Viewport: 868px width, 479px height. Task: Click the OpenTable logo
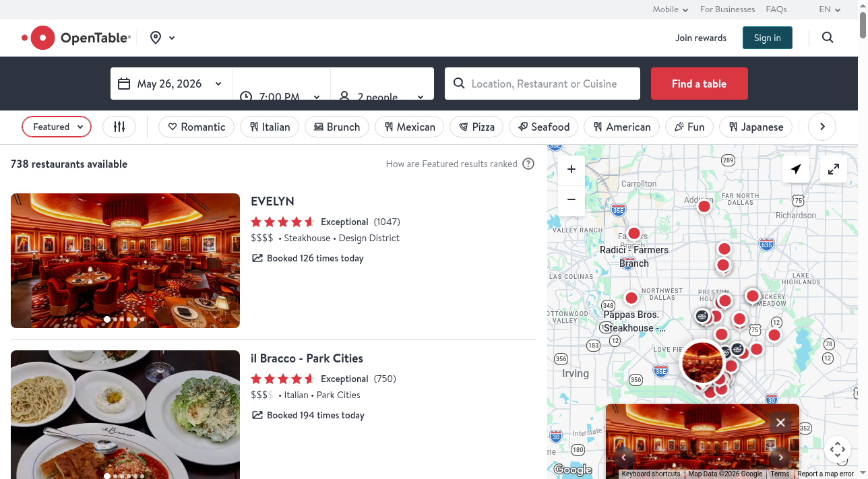tap(75, 38)
